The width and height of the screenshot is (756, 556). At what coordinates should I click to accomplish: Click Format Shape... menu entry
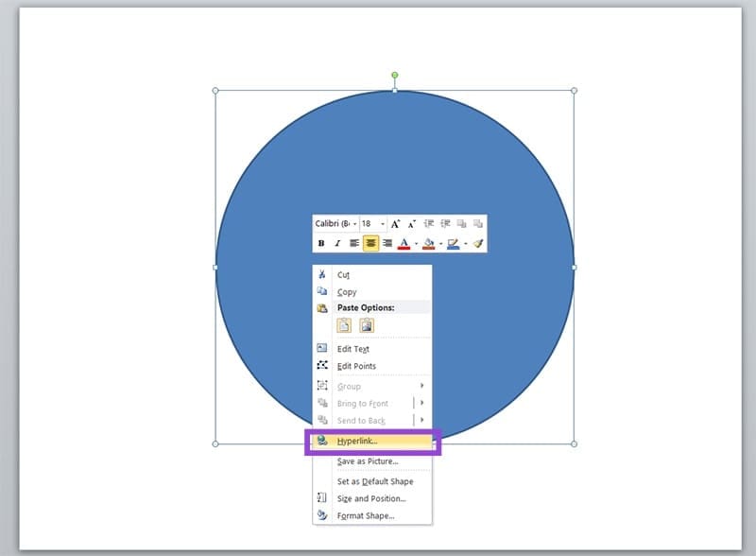coord(366,515)
